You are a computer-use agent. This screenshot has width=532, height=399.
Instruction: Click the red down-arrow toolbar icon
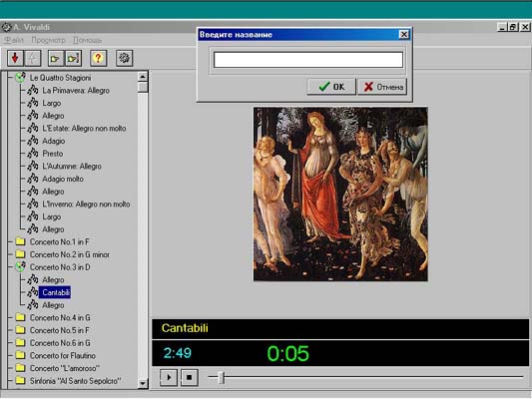[x=15, y=58]
